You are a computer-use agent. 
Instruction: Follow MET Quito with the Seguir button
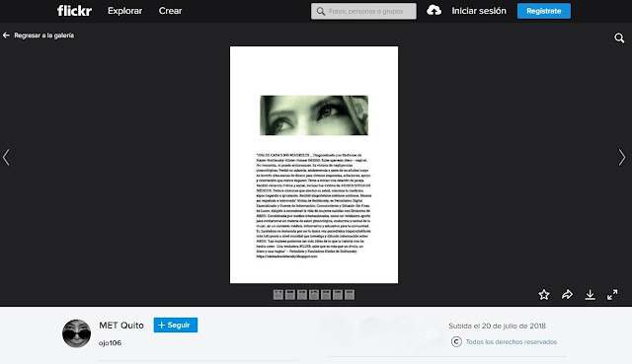tap(176, 325)
